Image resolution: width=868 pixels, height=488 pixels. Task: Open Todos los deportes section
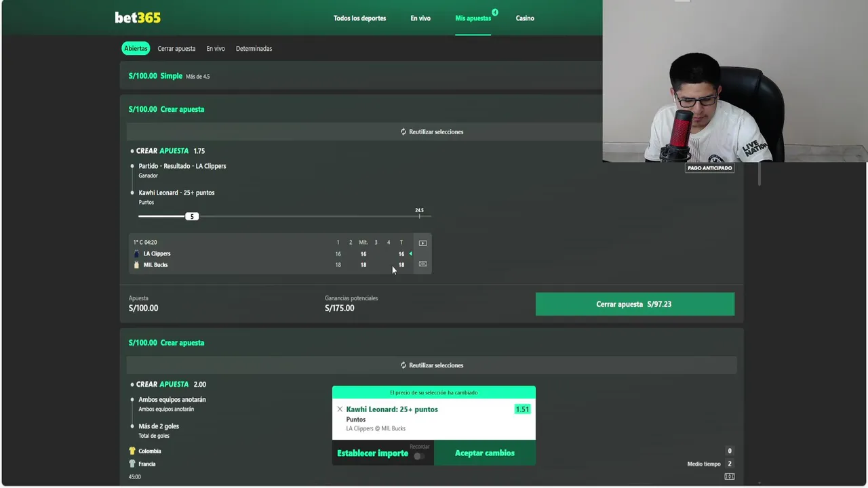point(359,18)
